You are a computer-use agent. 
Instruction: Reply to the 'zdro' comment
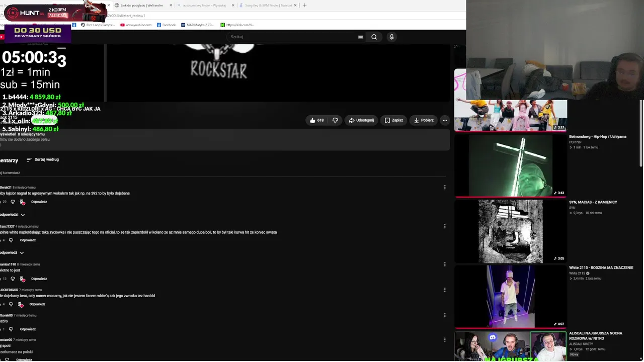point(28,329)
